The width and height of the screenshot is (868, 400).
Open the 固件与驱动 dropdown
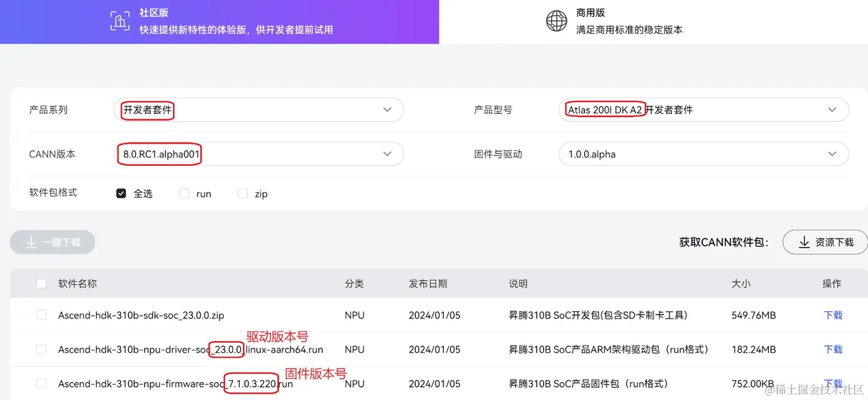click(x=703, y=154)
